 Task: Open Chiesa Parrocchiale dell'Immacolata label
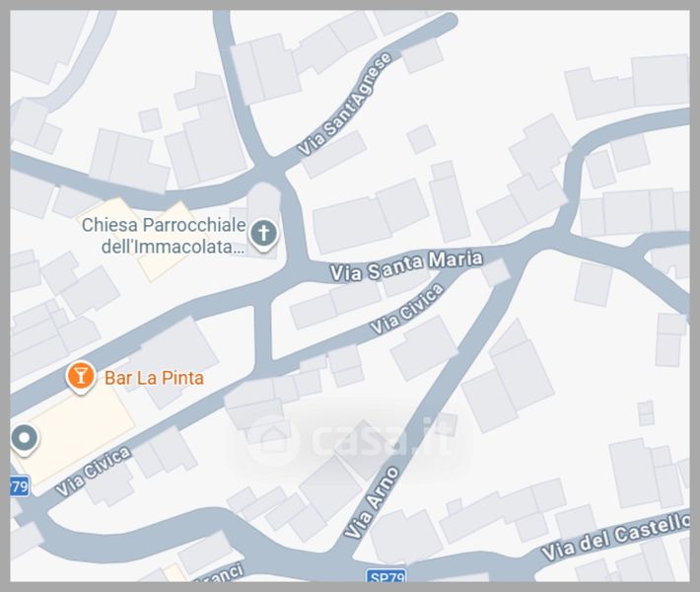[x=164, y=236]
